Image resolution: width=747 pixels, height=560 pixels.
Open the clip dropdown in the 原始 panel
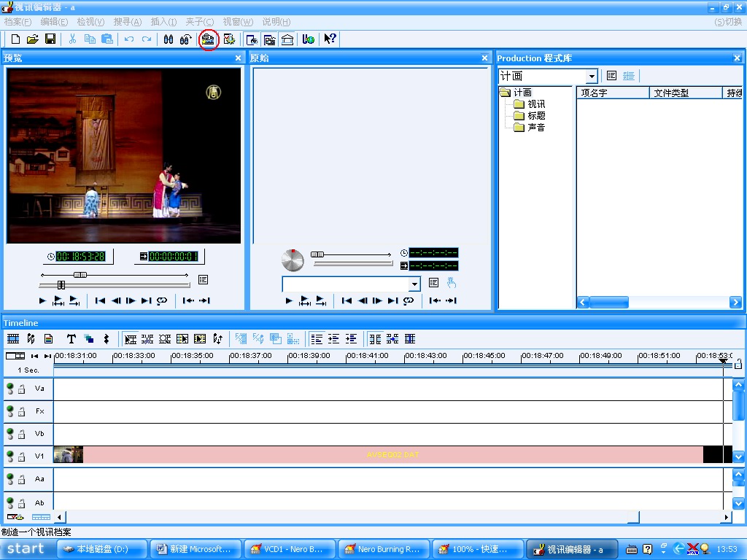point(414,284)
